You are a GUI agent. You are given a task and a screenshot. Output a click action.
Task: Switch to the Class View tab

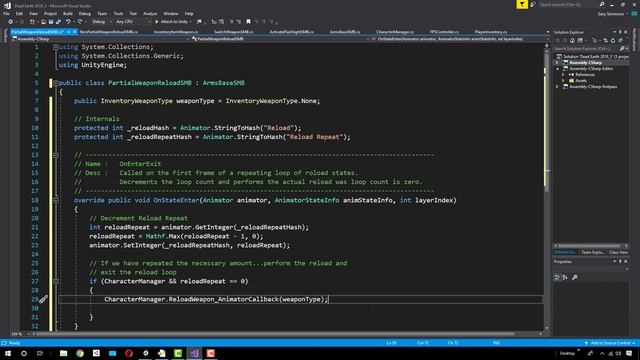618,252
